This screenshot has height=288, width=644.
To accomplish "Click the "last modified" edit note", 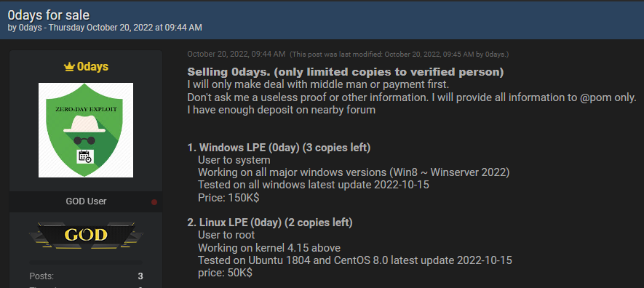I will click(399, 54).
